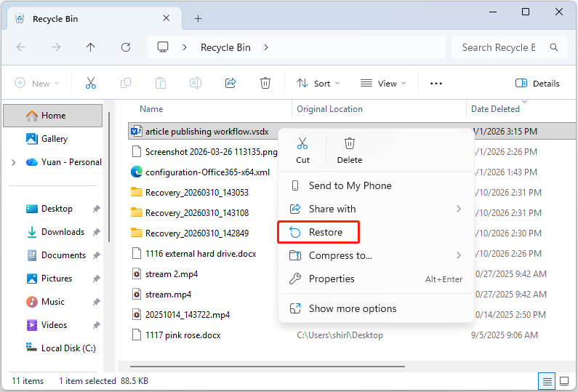Click the greyed Paste icon in toolbar

tap(161, 83)
